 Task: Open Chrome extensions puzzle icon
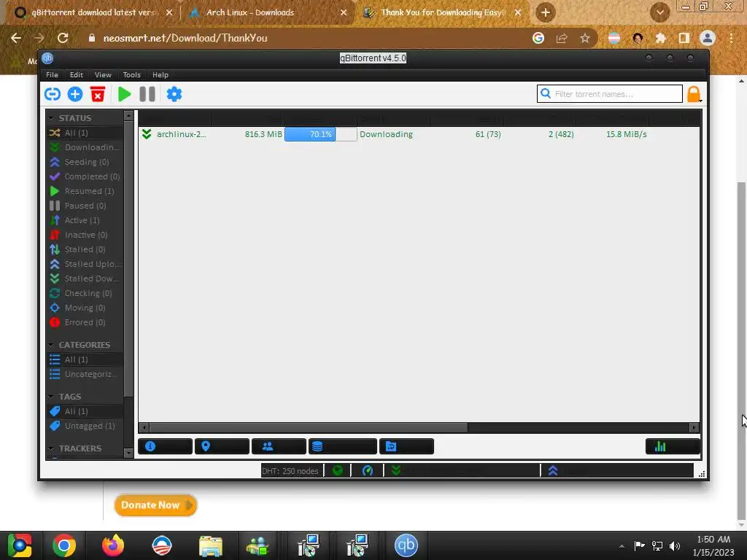pyautogui.click(x=660, y=38)
